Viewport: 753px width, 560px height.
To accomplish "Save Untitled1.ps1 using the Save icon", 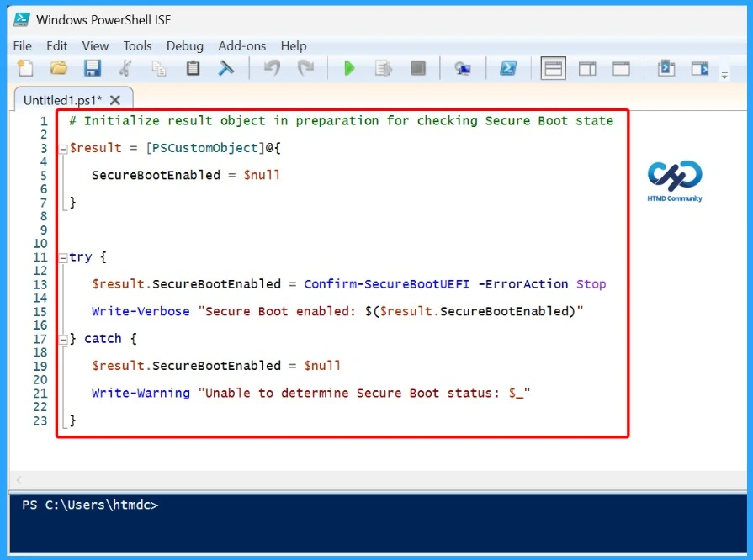I will pos(93,68).
